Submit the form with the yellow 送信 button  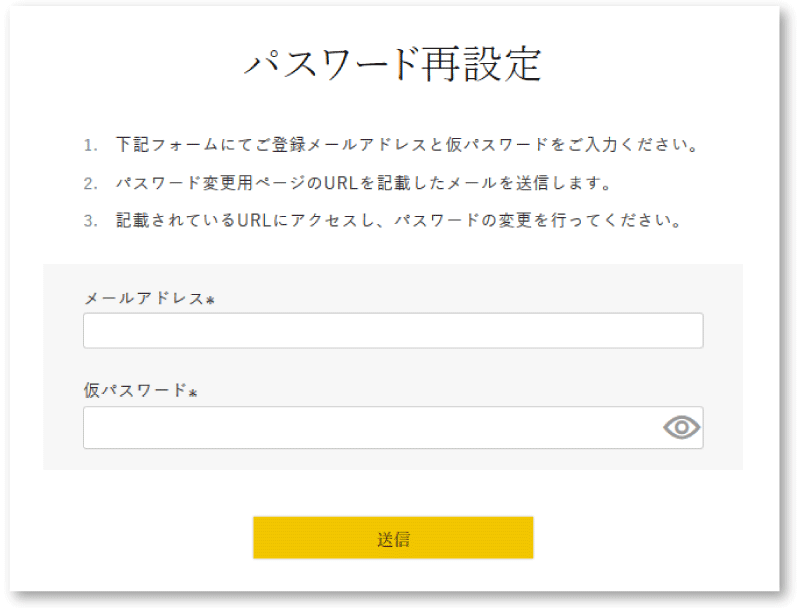pos(393,538)
